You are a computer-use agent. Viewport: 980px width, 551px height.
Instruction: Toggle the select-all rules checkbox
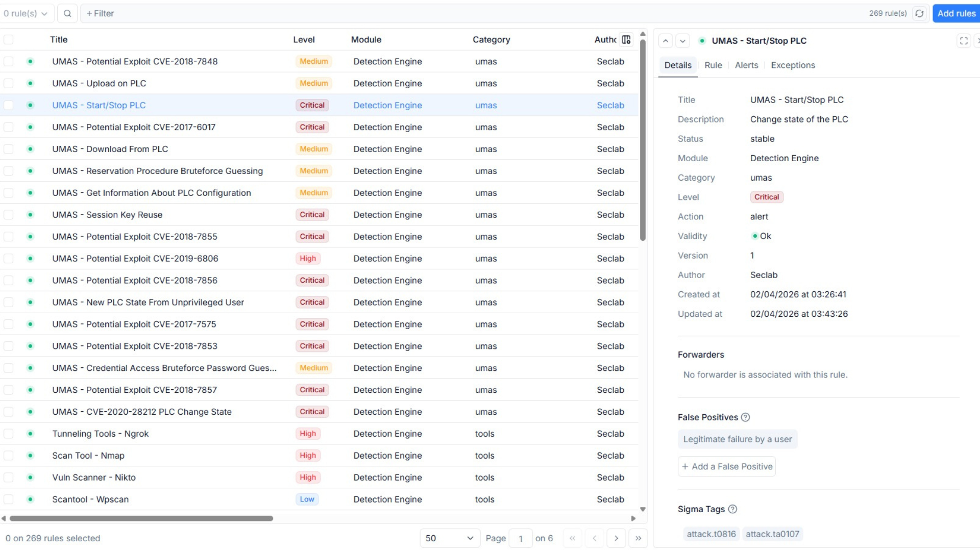click(9, 40)
